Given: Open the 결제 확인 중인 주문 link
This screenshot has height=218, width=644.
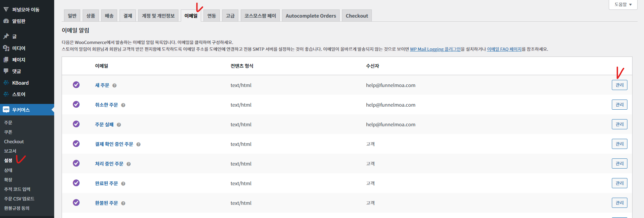Looking at the screenshot, I should [114, 144].
